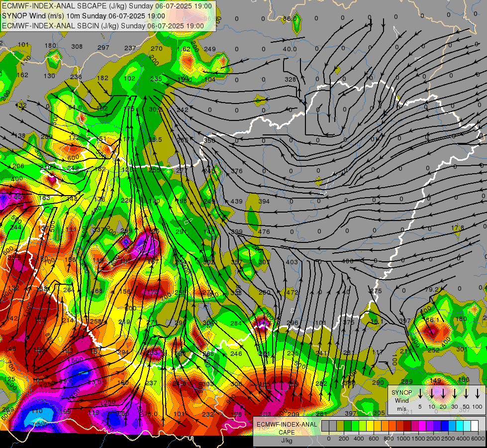Pick the olive swatch in CAPE color bar
Image resolution: width=487 pixels, height=448 pixels.
(x=340, y=426)
